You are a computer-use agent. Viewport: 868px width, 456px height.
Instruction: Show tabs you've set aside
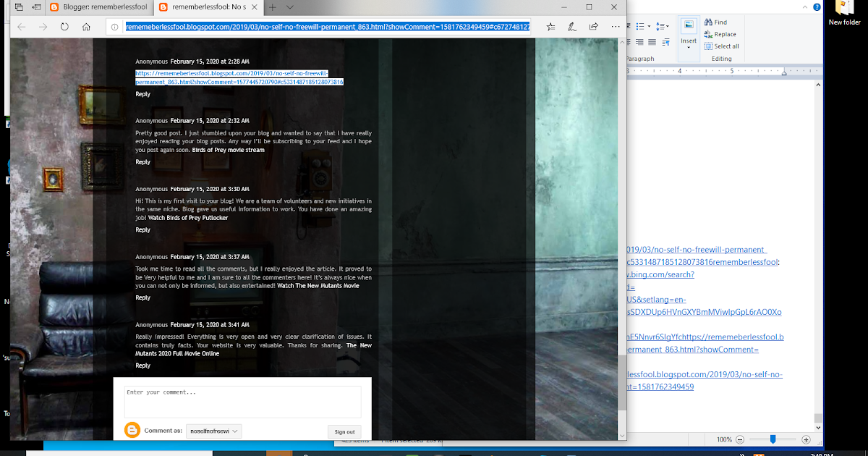(x=19, y=7)
